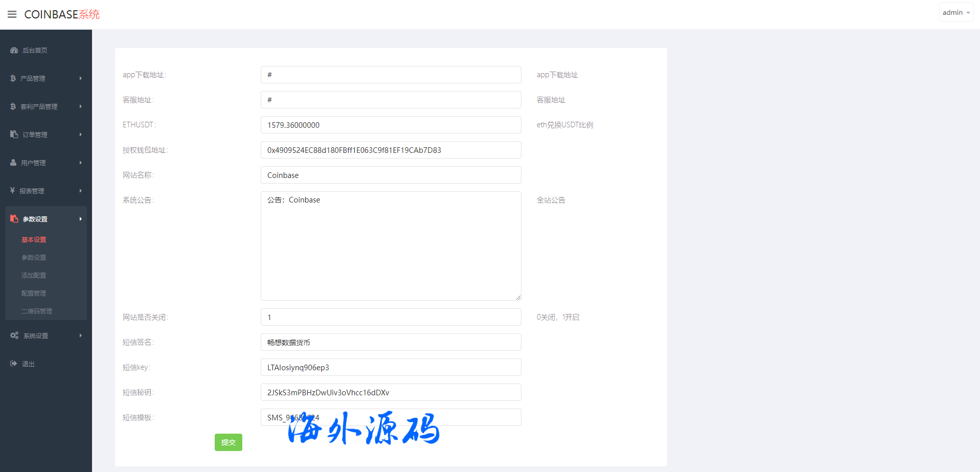Screen dimensions: 980x472
Task: Select the 添加配置 submenu item
Action: [34, 276]
